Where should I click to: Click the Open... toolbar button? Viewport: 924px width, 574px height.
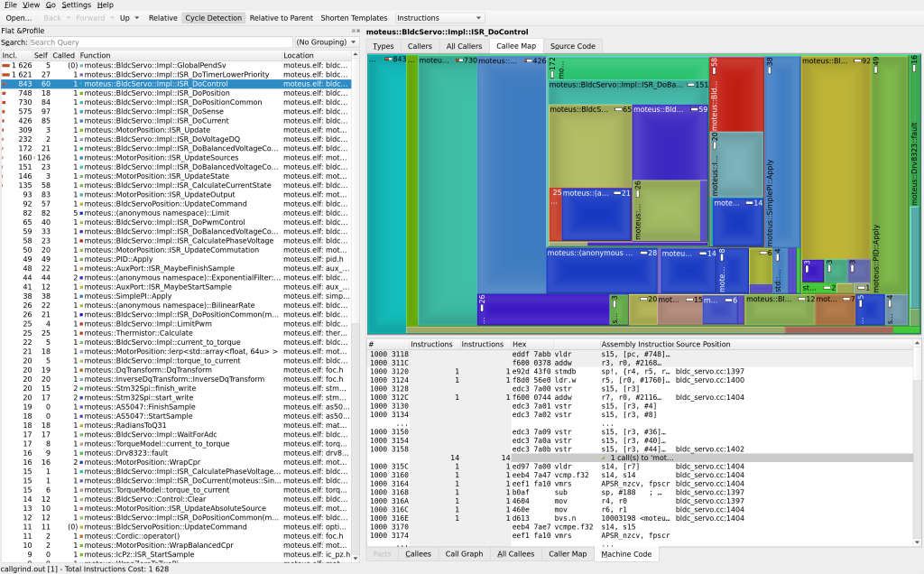(18, 18)
